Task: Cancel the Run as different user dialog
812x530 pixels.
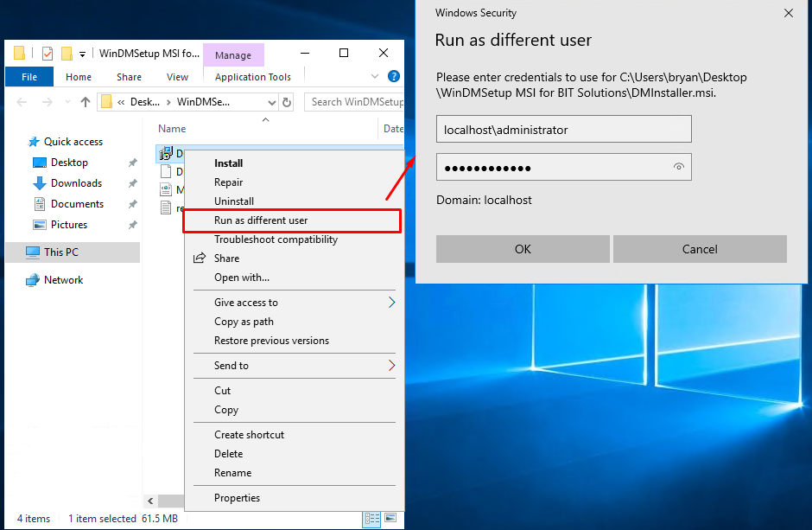Action: point(699,249)
